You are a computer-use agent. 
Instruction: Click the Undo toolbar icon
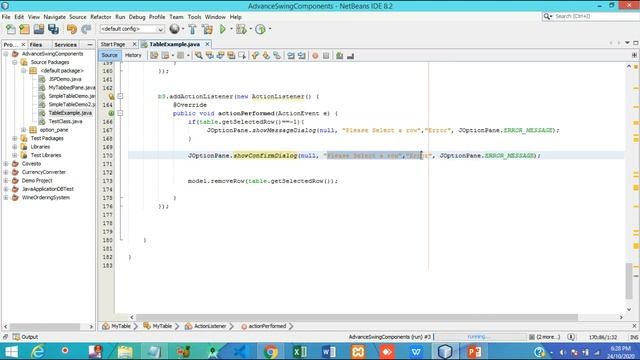pos(72,29)
